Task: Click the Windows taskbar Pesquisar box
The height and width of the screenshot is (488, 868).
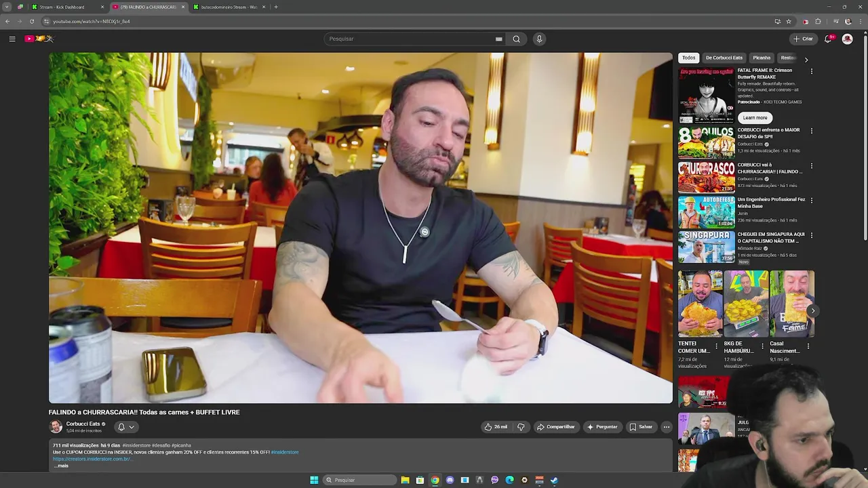Action: tap(359, 480)
